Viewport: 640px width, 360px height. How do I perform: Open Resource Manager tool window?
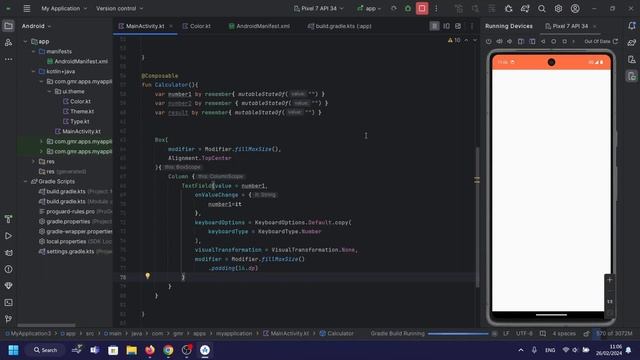pos(8,42)
